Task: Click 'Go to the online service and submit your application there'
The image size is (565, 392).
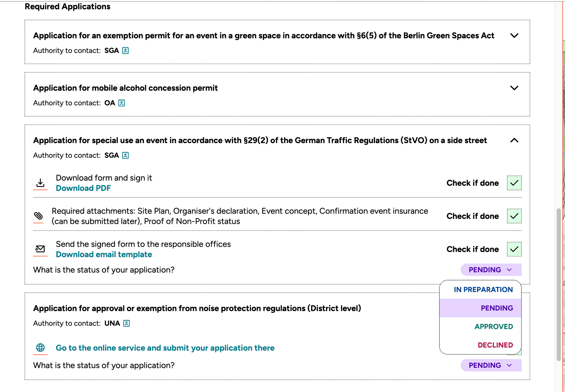Action: pos(165,348)
